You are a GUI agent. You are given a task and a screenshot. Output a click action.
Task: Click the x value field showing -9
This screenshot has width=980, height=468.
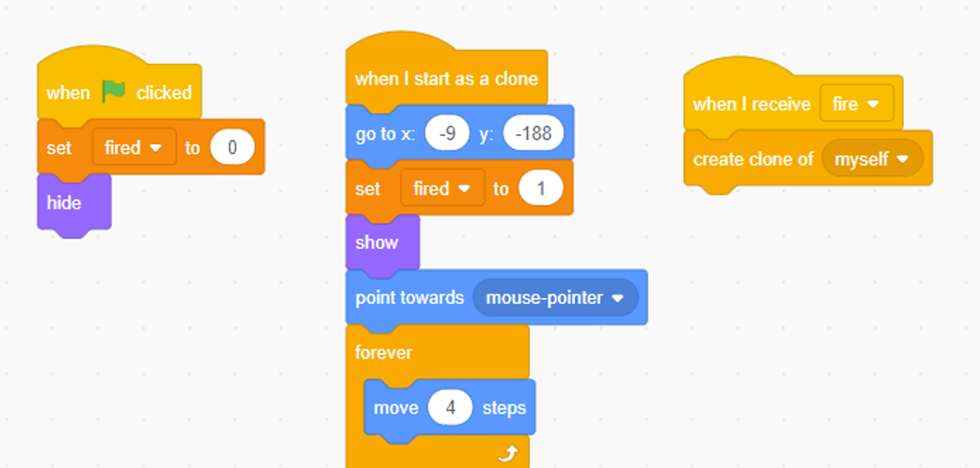coord(447,134)
